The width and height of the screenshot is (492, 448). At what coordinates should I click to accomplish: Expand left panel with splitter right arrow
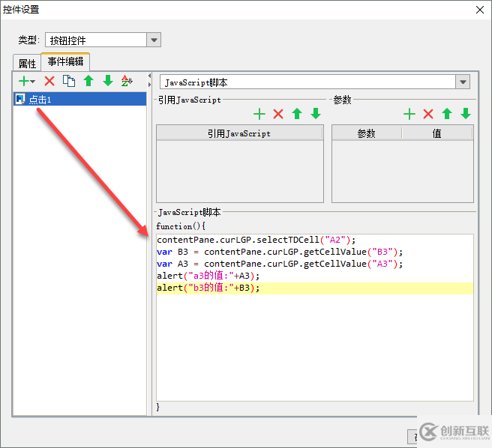point(149,85)
